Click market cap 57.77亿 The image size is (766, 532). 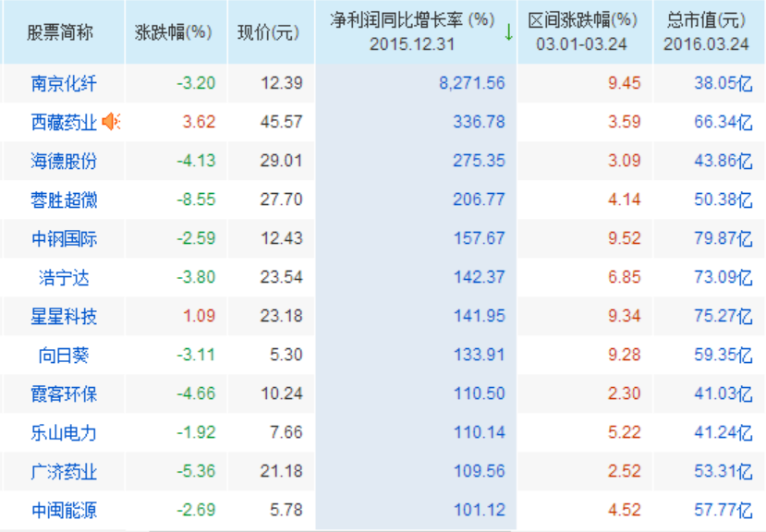click(723, 510)
